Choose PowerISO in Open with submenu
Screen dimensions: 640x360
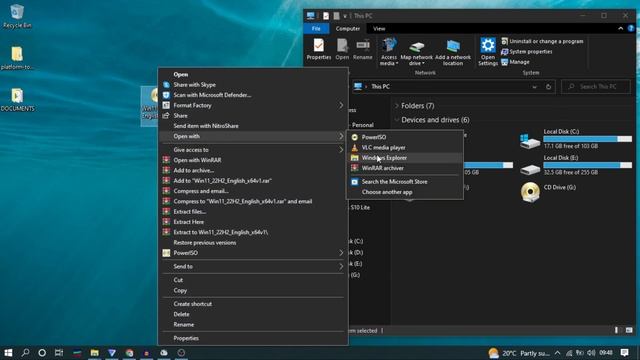click(x=405, y=137)
